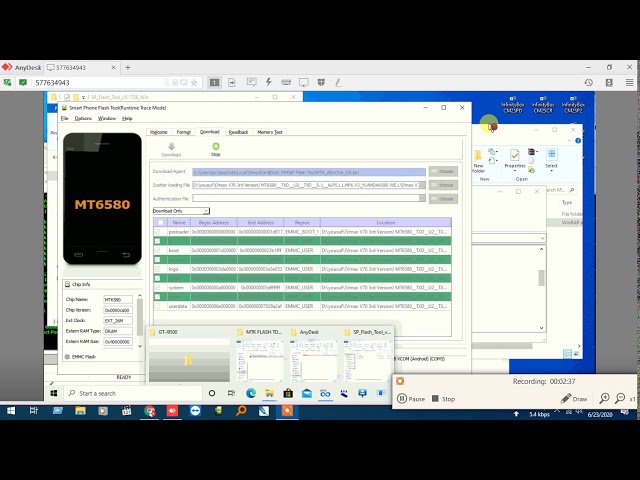Open AnyDesk session history clock icon

589,82
